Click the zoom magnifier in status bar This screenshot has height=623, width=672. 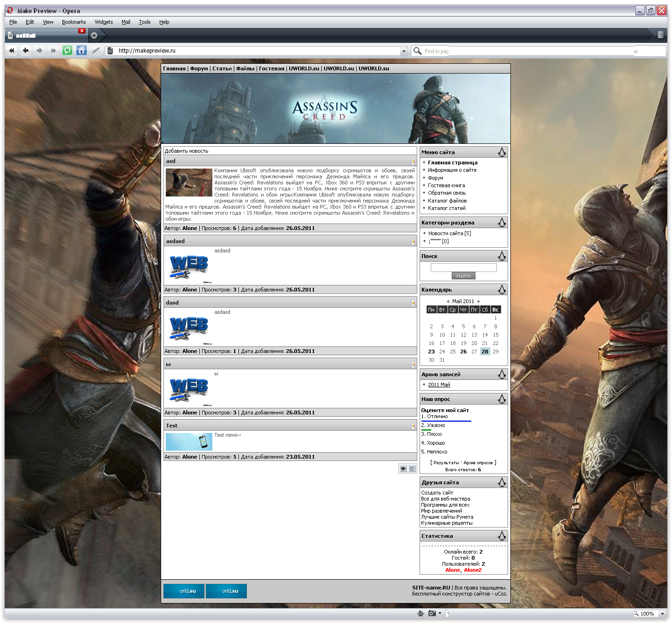[636, 614]
